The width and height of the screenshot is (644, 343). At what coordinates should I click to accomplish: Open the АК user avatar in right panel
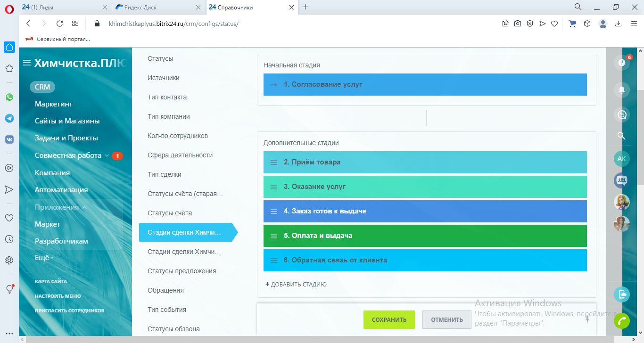point(622,159)
